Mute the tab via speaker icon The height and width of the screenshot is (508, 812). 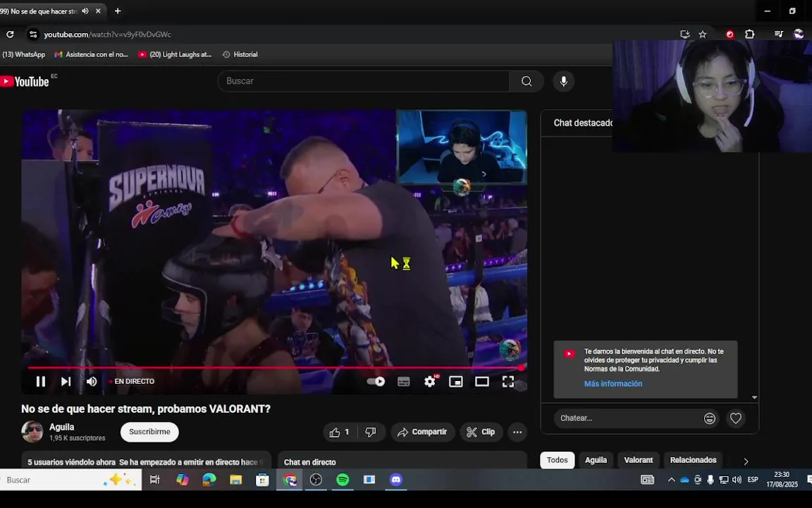pos(85,11)
